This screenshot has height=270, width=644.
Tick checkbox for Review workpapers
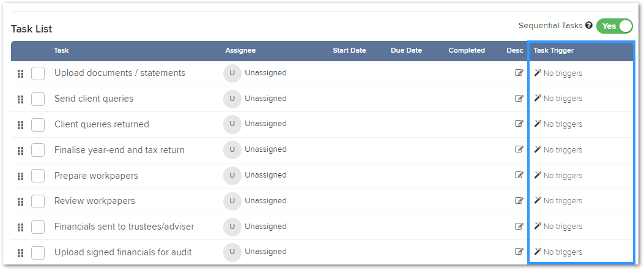coord(38,201)
